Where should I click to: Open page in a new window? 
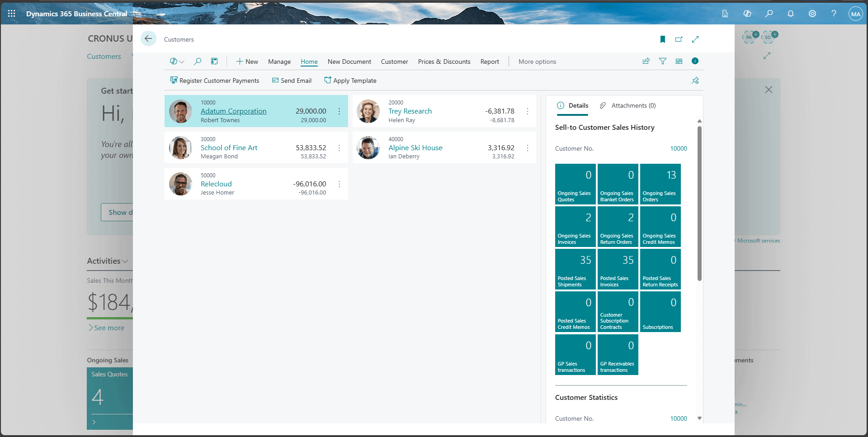coord(679,39)
